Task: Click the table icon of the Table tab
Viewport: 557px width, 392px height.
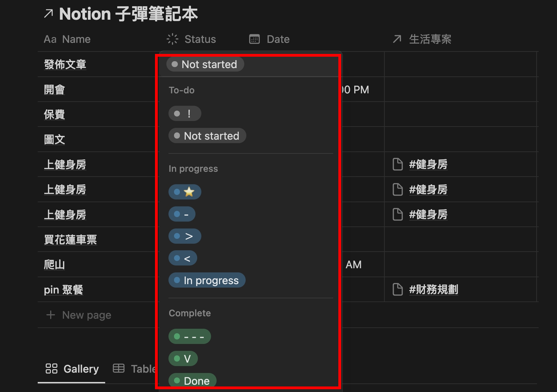Action: (119, 368)
